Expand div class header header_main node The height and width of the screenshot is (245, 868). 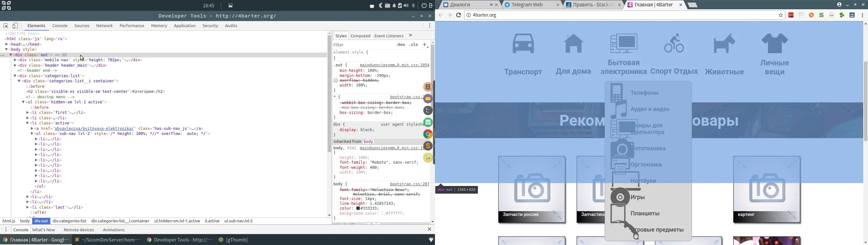pyautogui.click(x=15, y=65)
